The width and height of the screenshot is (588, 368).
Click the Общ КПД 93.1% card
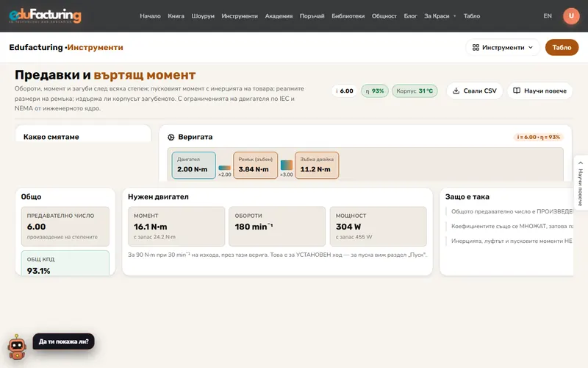click(65, 263)
